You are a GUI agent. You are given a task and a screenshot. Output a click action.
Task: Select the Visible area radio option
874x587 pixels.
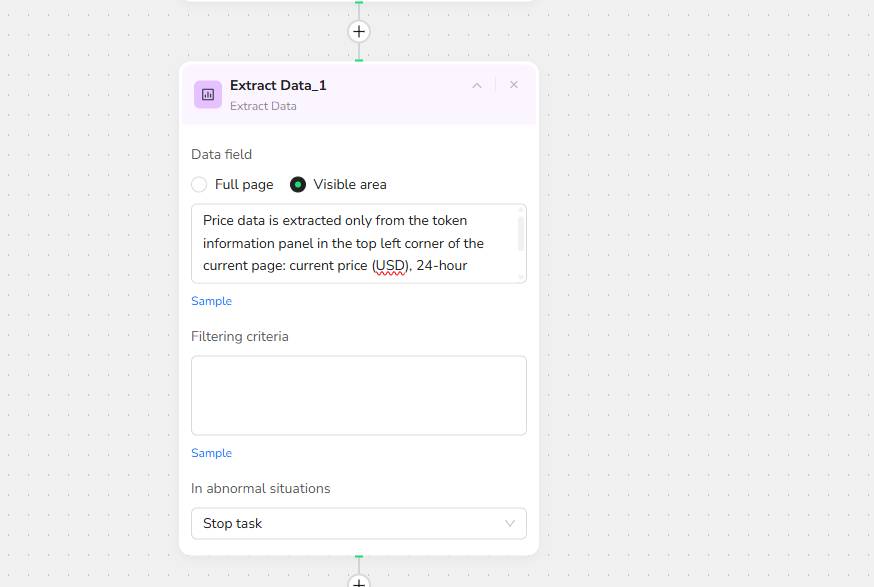pyautogui.click(x=298, y=184)
